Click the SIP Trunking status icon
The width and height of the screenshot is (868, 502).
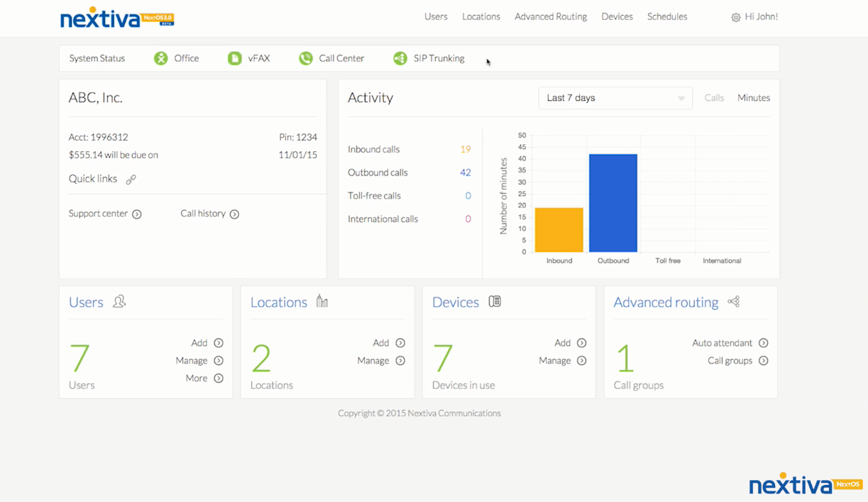tap(400, 58)
